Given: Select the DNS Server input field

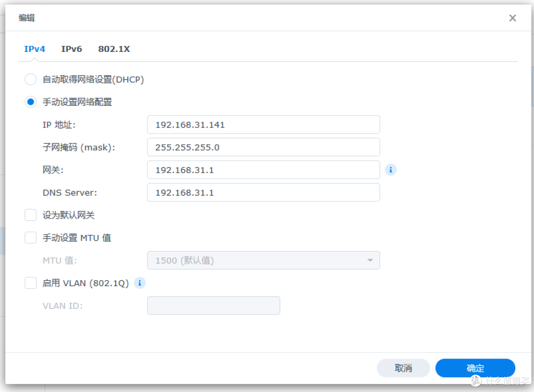Looking at the screenshot, I should point(263,192).
